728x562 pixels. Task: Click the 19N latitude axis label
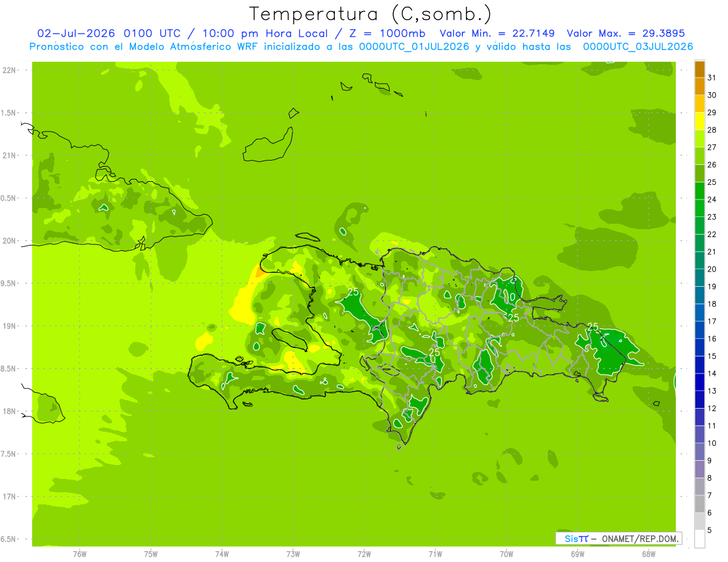(x=9, y=326)
